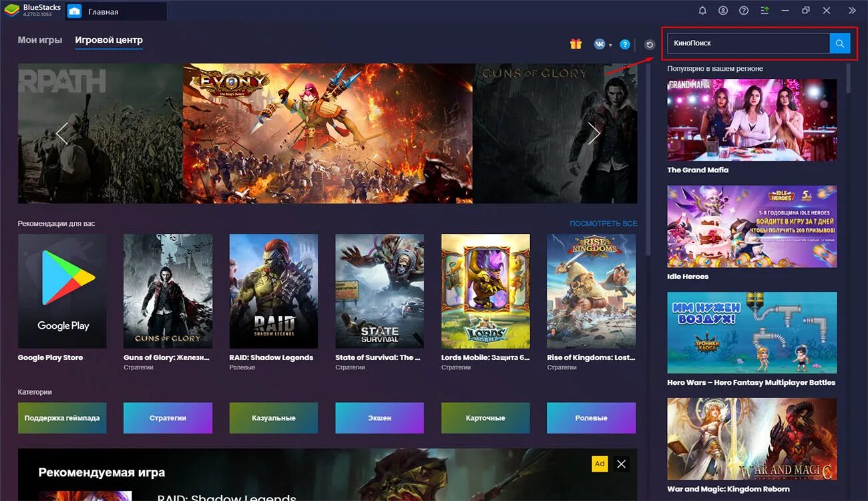Select the Игровой центр tab
868x501 pixels.
109,40
